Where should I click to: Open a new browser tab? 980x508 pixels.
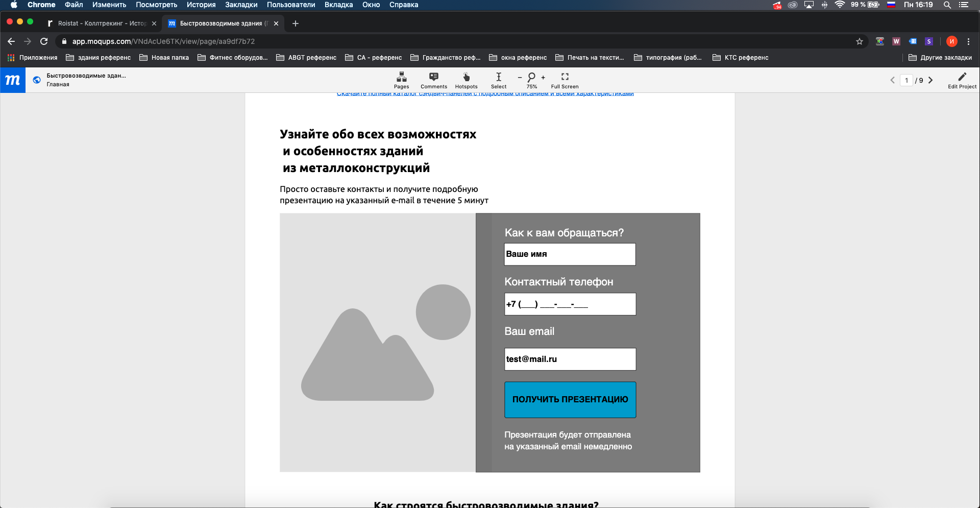[x=295, y=23]
